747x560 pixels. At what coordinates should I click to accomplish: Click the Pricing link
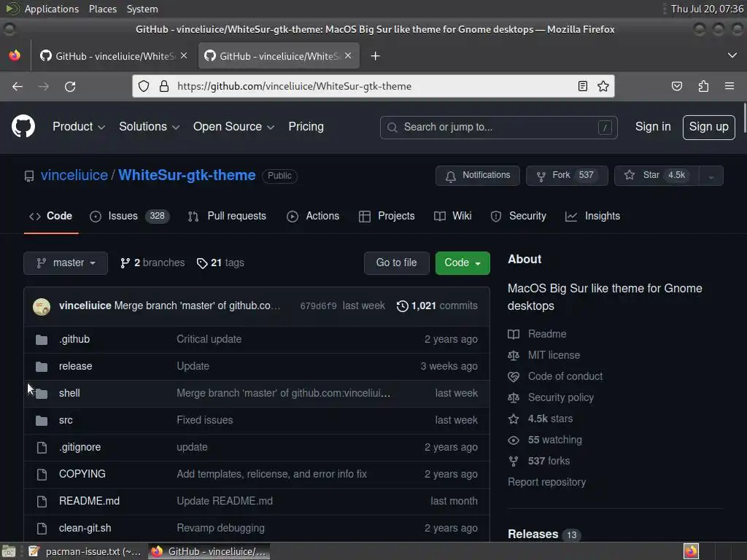click(306, 127)
